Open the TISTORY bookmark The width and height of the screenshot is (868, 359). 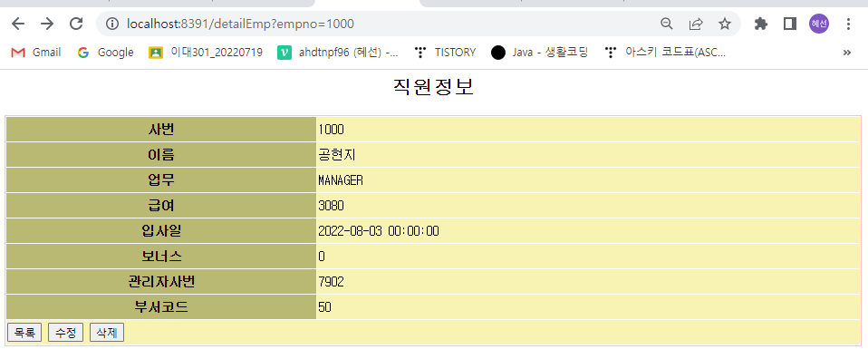pos(445,53)
